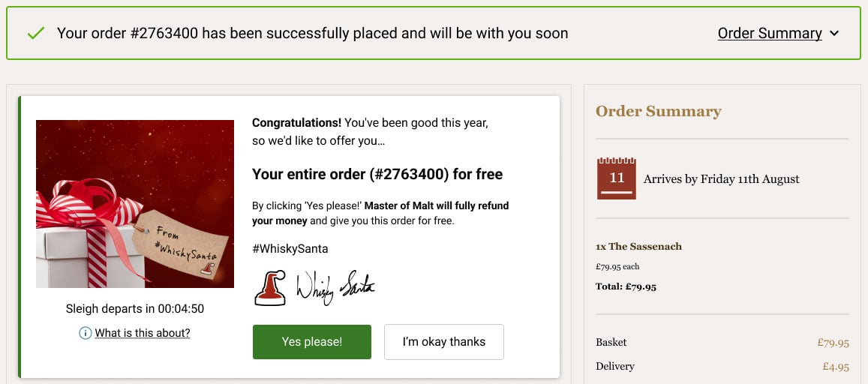Click the info icon beside What is this about
This screenshot has width=868, height=384.
pyautogui.click(x=86, y=332)
